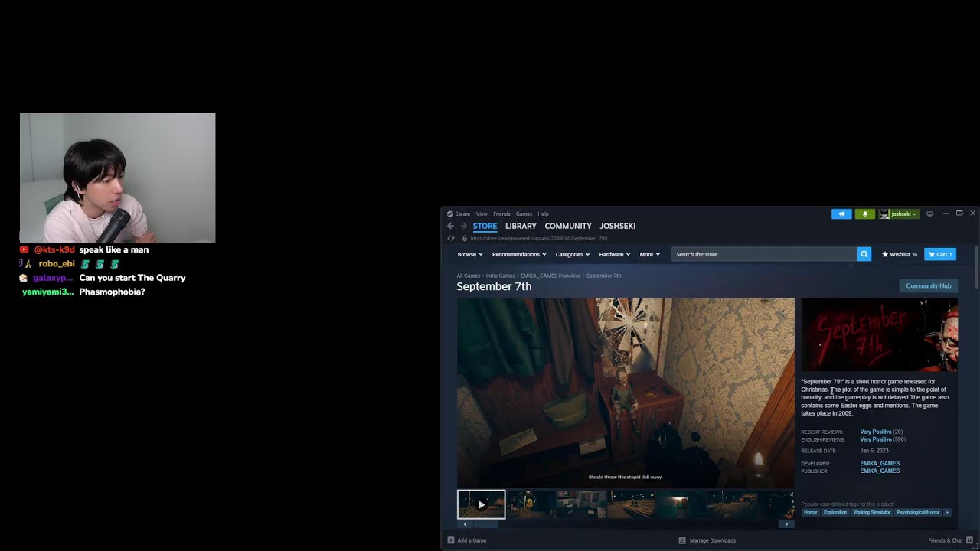The image size is (980, 551).
Task: Click the second screenshot thumbnail
Action: [x=531, y=504]
